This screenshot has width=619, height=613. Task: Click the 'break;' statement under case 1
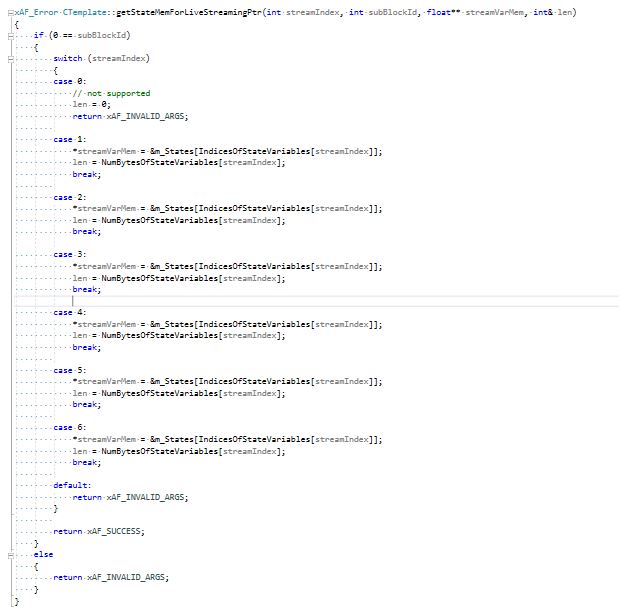click(x=87, y=174)
